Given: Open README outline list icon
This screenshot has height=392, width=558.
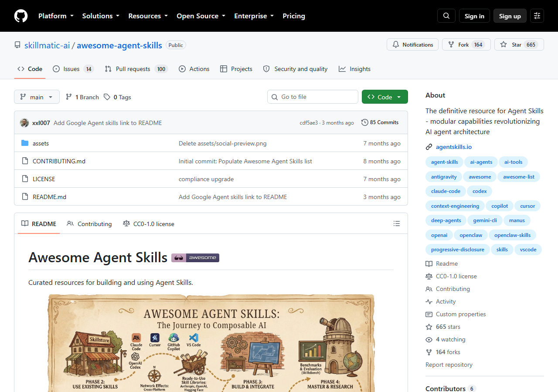Looking at the screenshot, I should point(397,223).
